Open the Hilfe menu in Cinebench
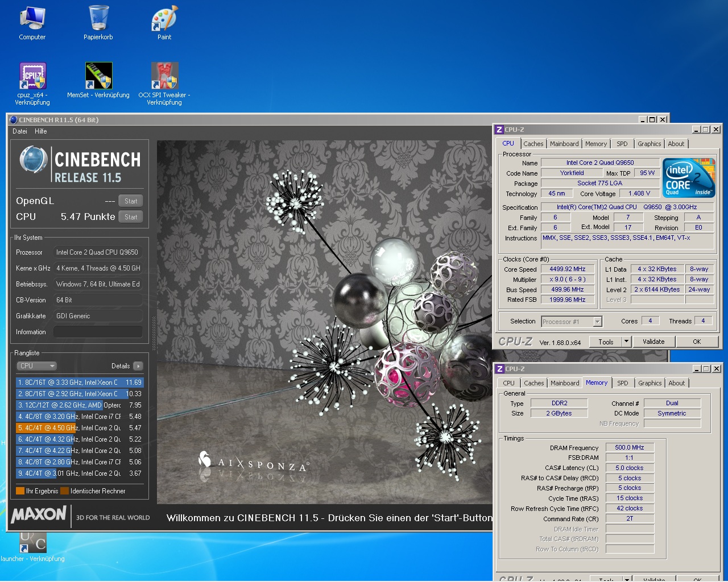 coord(41,131)
